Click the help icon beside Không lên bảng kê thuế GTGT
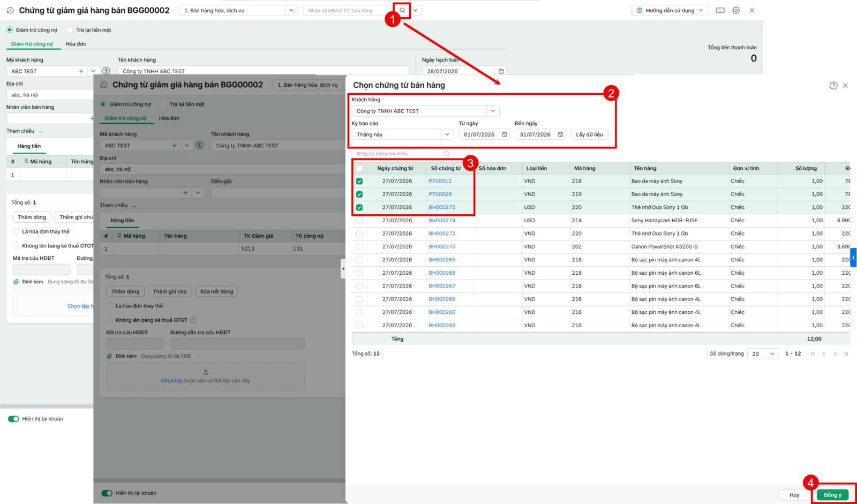The image size is (857, 504). tap(193, 320)
